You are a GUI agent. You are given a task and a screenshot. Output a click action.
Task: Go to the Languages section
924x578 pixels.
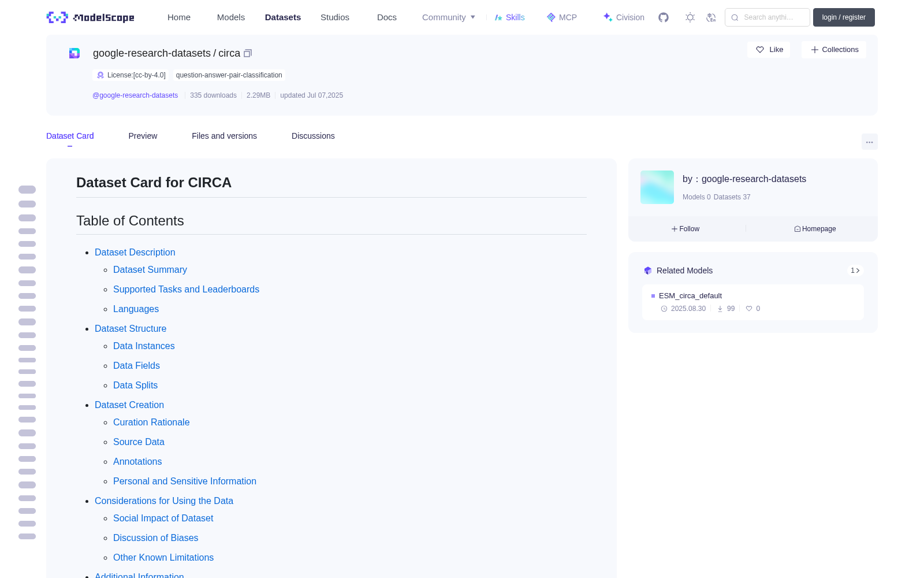point(136,309)
